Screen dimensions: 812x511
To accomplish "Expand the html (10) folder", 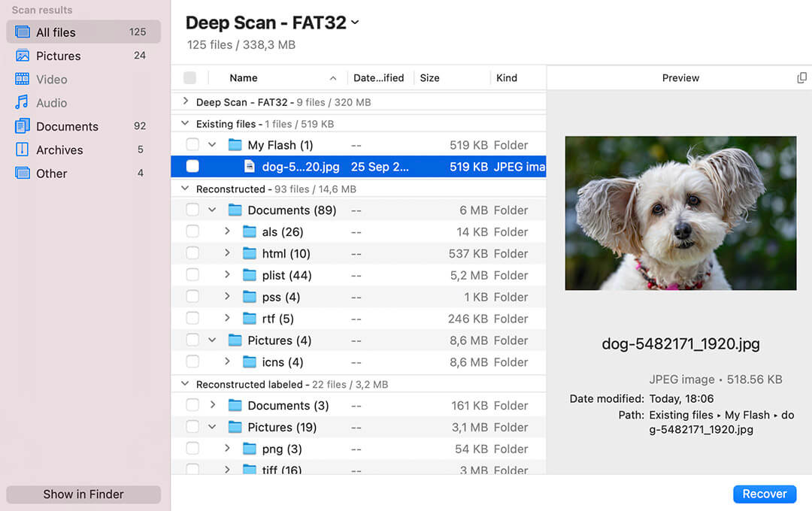I will [x=227, y=253].
